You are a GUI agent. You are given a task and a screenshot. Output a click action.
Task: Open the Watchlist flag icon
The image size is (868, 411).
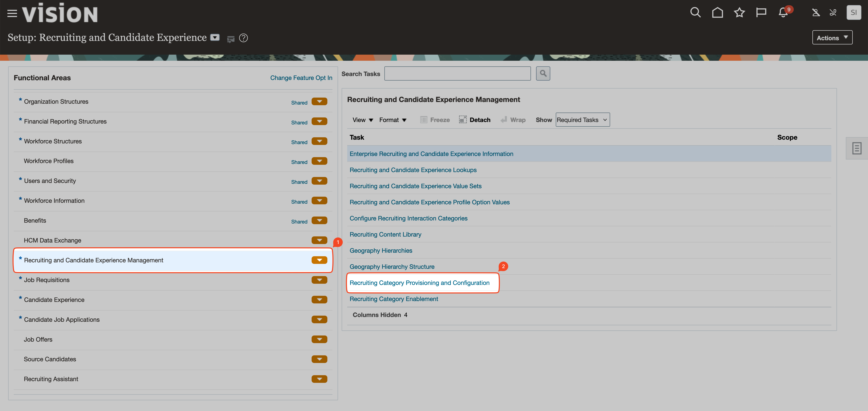coord(761,13)
